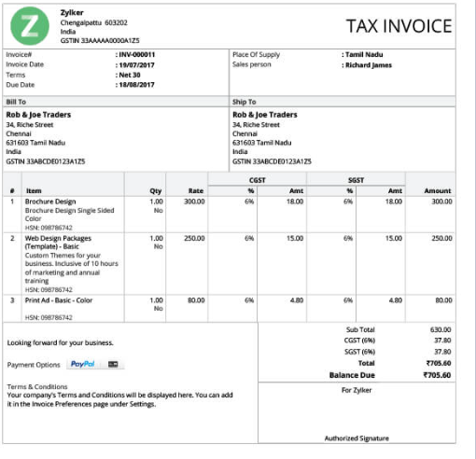Click the Rate column header
Viewport: 476px width, 459px height.
(196, 191)
